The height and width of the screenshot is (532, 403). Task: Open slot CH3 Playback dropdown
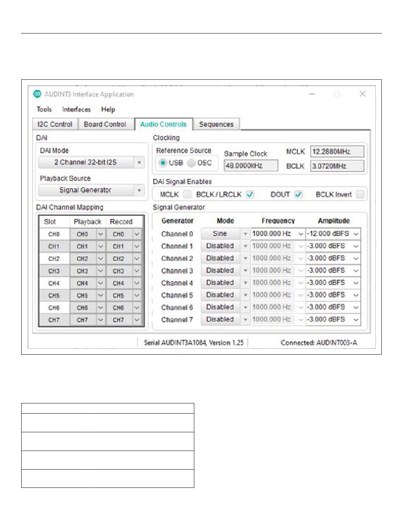pyautogui.click(x=100, y=271)
